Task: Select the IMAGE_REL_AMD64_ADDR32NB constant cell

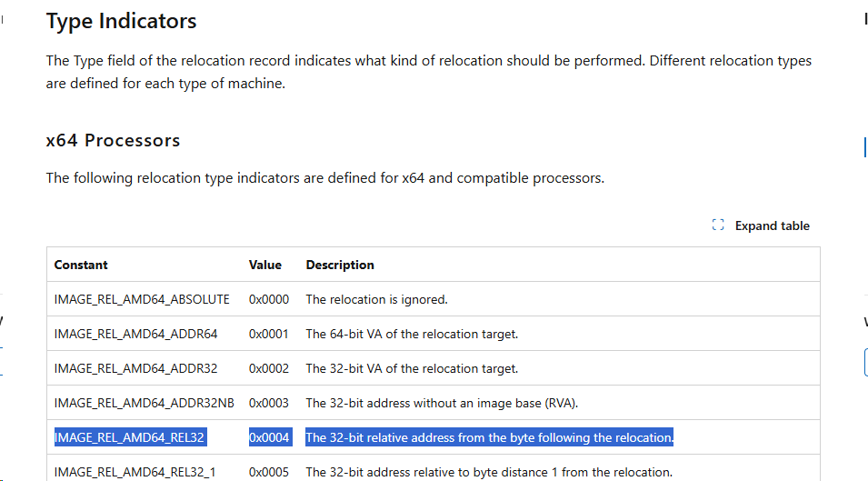Action: pyautogui.click(x=144, y=403)
